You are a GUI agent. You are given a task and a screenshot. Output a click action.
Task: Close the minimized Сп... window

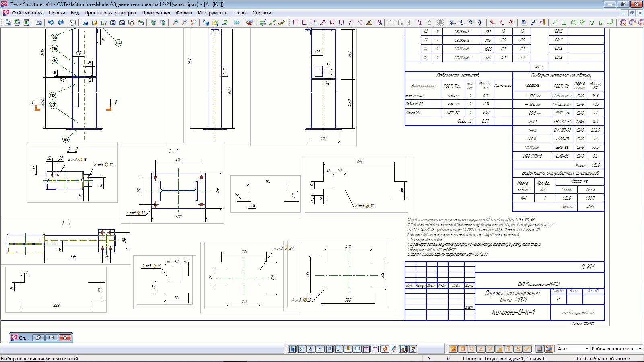[65, 338]
